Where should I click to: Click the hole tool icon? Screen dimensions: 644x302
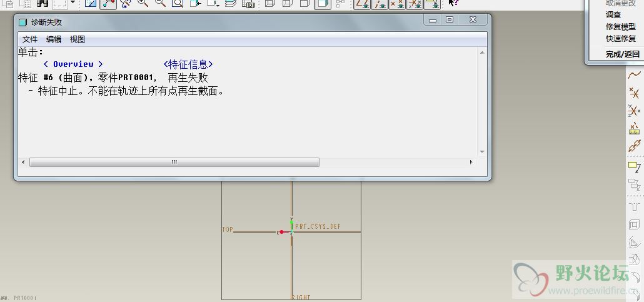coord(634,206)
